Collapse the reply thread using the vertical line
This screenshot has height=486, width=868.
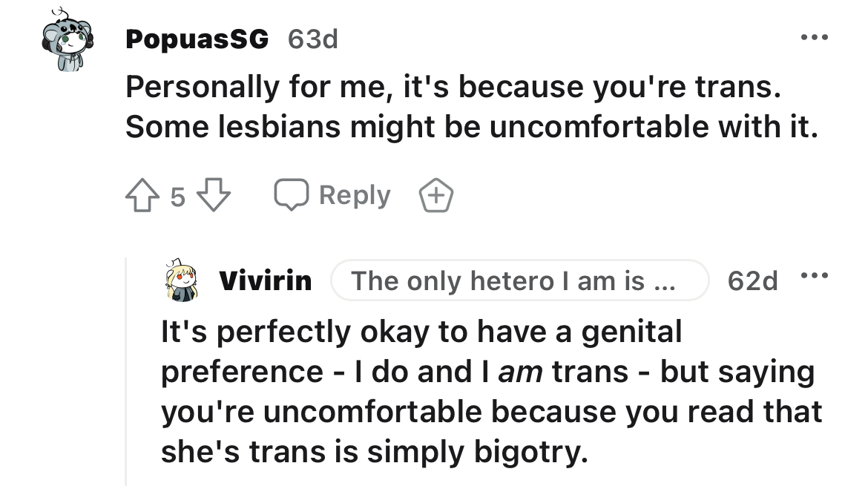[126, 372]
